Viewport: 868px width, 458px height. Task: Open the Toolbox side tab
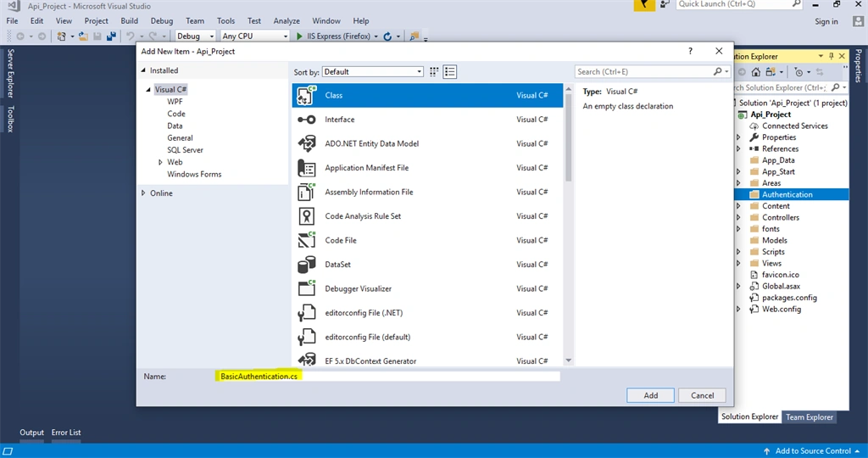coord(10,119)
